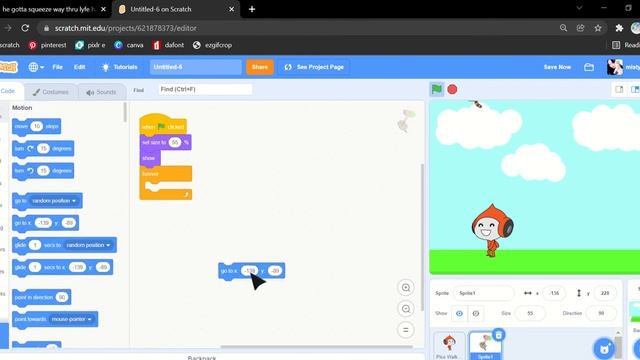The height and width of the screenshot is (360, 640).
Task: Open the dafont bookmark
Action: click(x=168, y=45)
